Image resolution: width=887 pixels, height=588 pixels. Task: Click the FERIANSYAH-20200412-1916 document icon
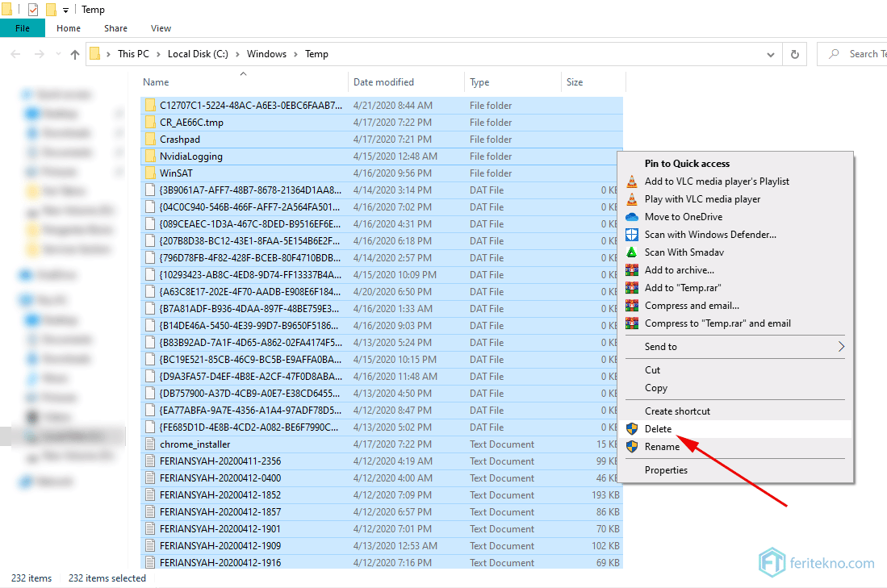click(150, 563)
